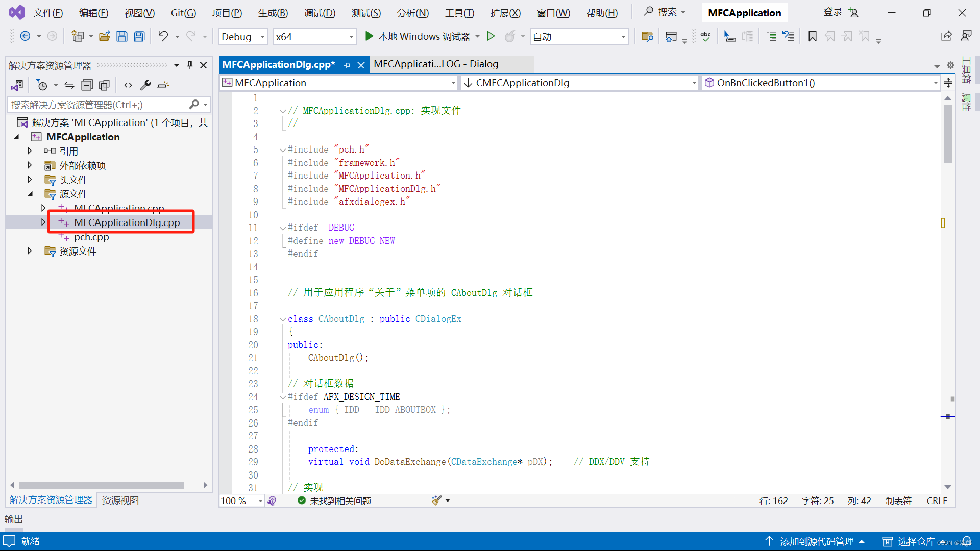Click the Undo arrow icon

pos(163,36)
